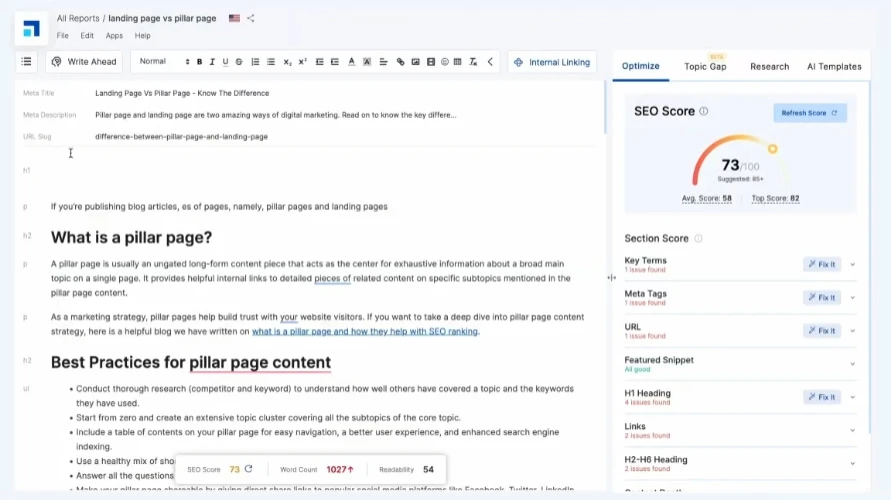Switch to the AI Templates tab
The width and height of the screenshot is (891, 500).
point(834,66)
